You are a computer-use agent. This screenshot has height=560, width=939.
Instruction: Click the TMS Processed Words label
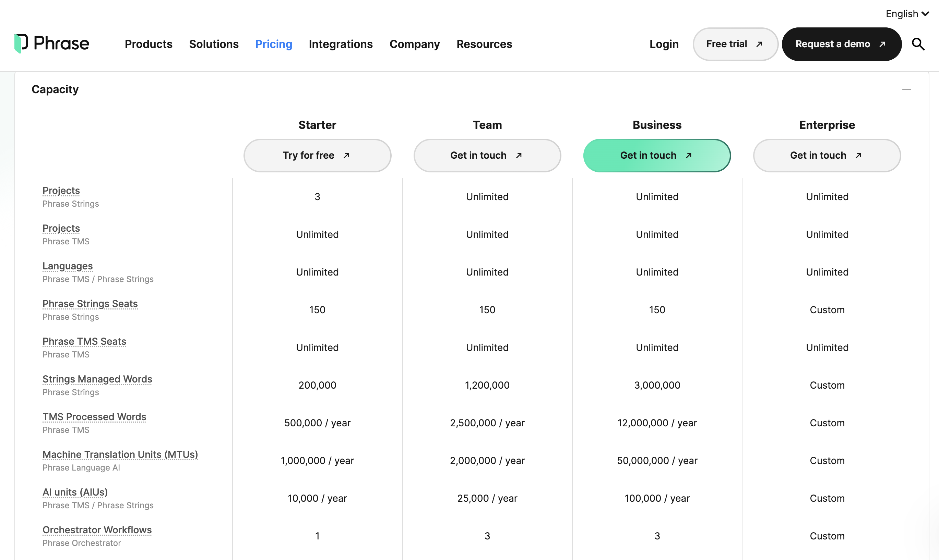[x=94, y=417]
